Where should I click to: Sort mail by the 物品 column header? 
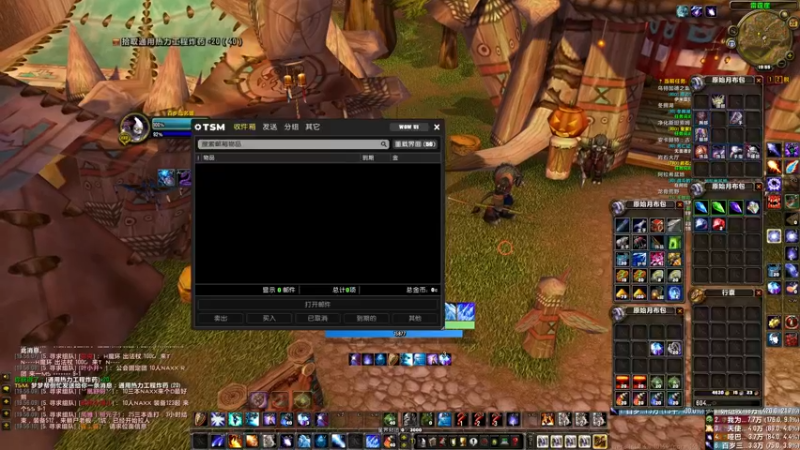pos(209,158)
